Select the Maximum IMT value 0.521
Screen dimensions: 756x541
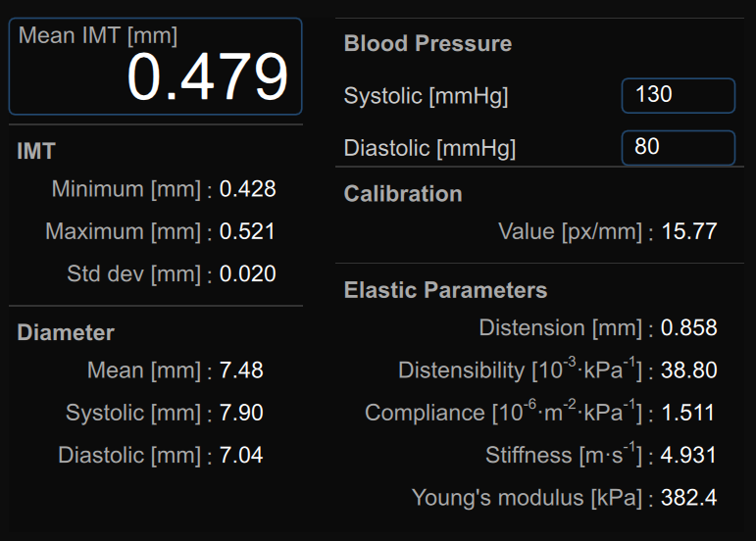[x=247, y=232]
